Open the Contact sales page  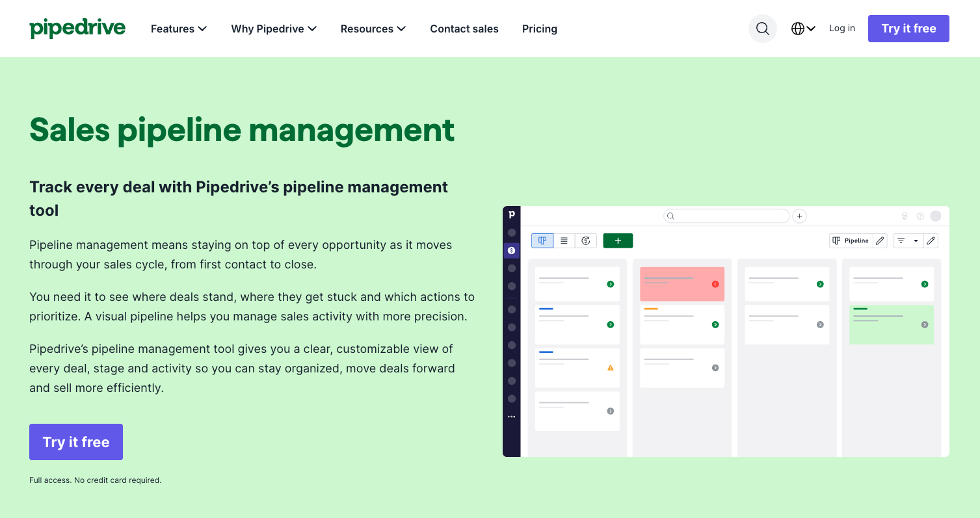[464, 29]
